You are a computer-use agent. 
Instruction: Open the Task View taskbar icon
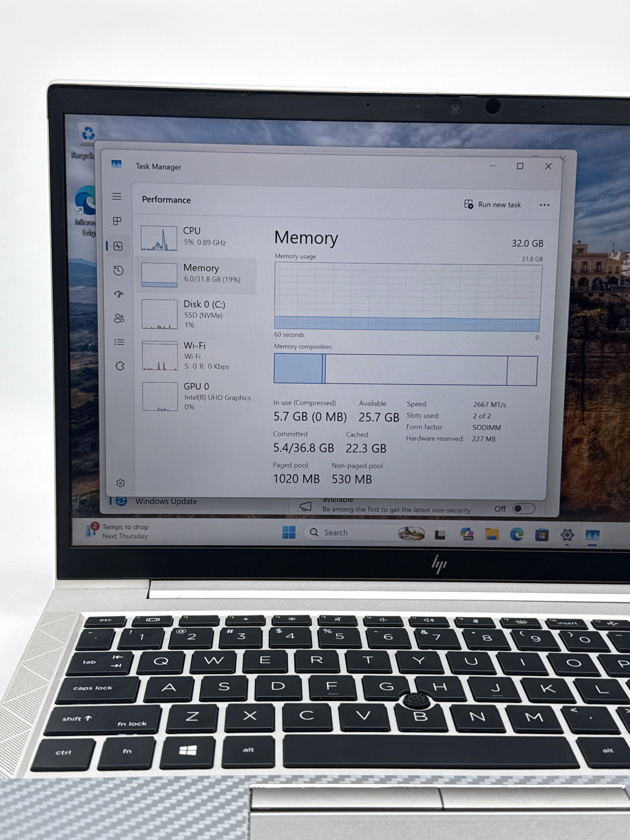click(440, 534)
